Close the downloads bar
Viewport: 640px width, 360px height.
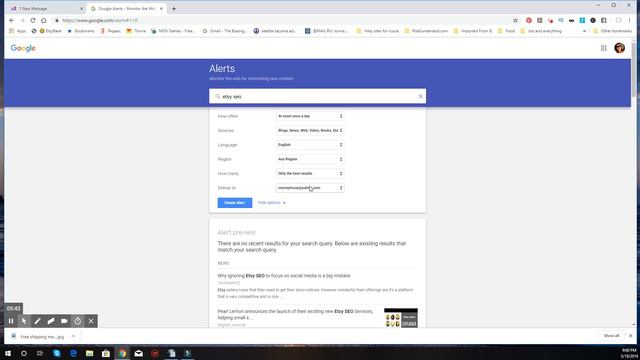631,336
